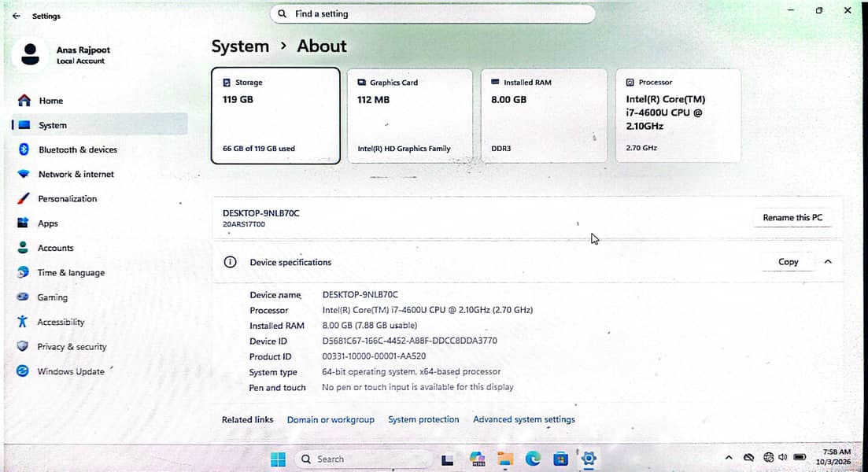
Task: Open the Storage 119 GB card
Action: [275, 116]
